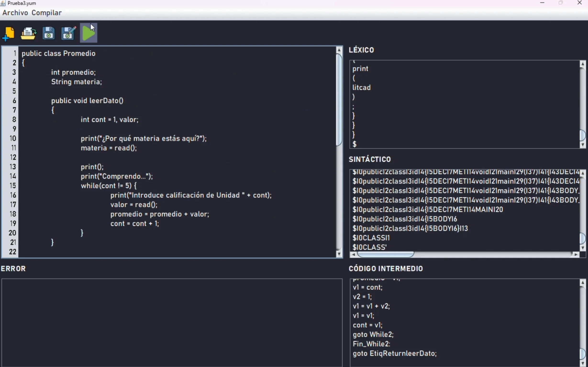
Task: Click the Código Intermedio scroll up arrow
Action: click(x=583, y=283)
